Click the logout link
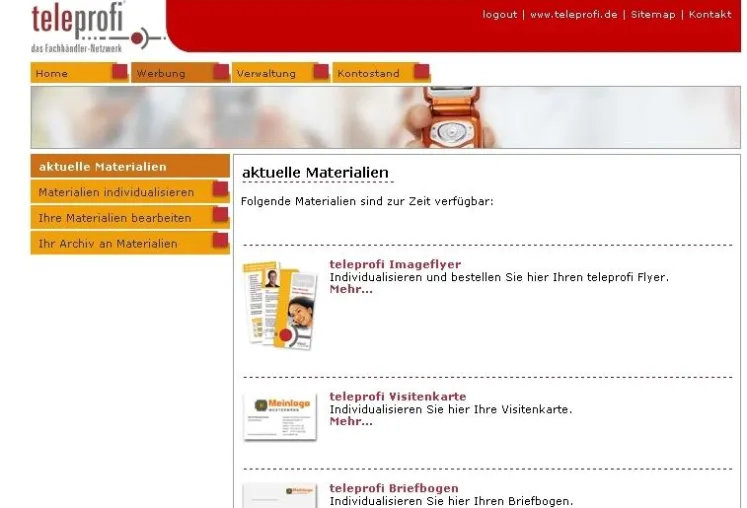This screenshot has height=508, width=747. 499,15
